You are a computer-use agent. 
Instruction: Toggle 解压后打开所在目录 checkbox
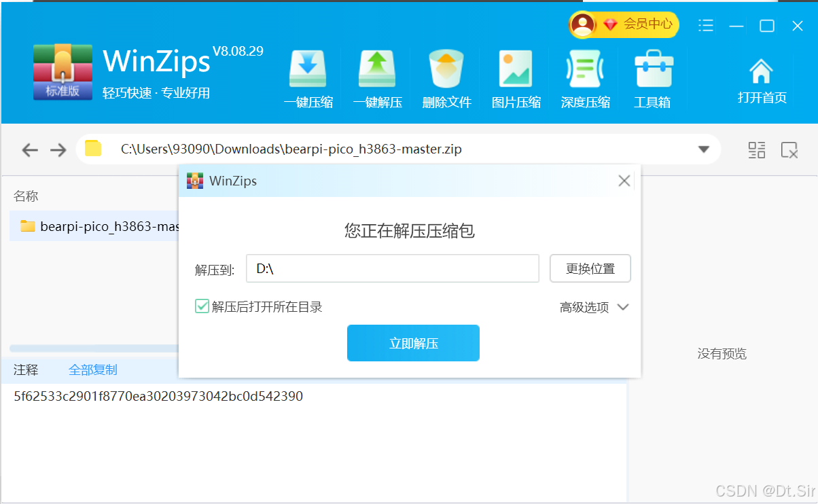point(202,306)
